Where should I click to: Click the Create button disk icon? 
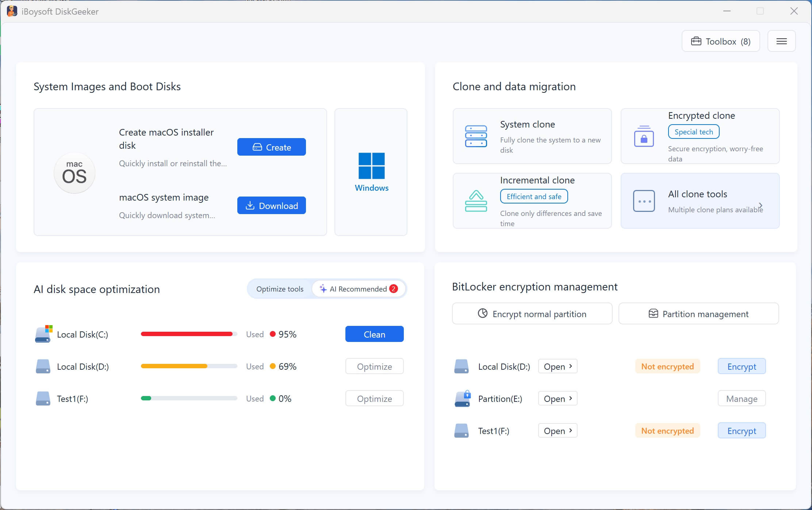[x=257, y=147]
